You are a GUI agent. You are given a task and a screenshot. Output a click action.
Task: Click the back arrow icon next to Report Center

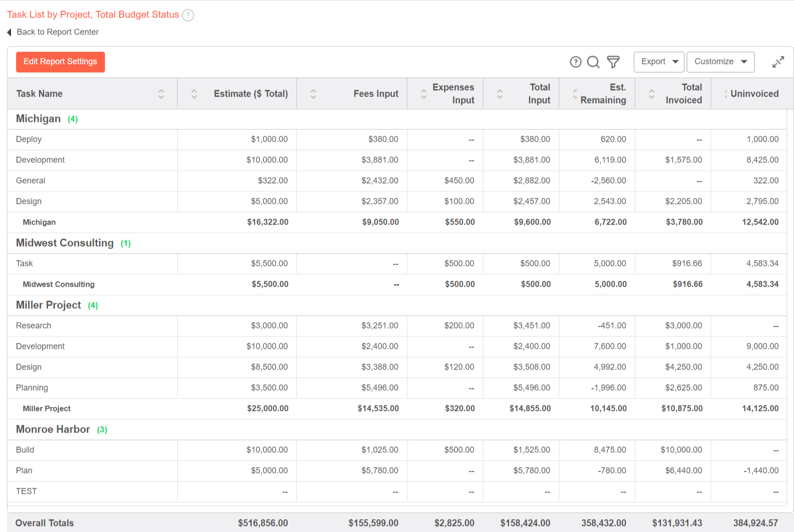[9, 32]
